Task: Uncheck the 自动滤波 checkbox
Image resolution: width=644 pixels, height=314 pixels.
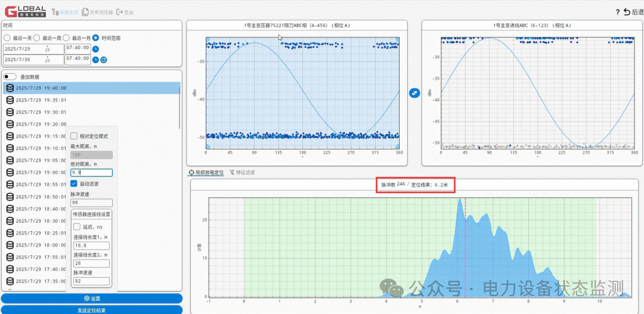Action: [x=74, y=184]
